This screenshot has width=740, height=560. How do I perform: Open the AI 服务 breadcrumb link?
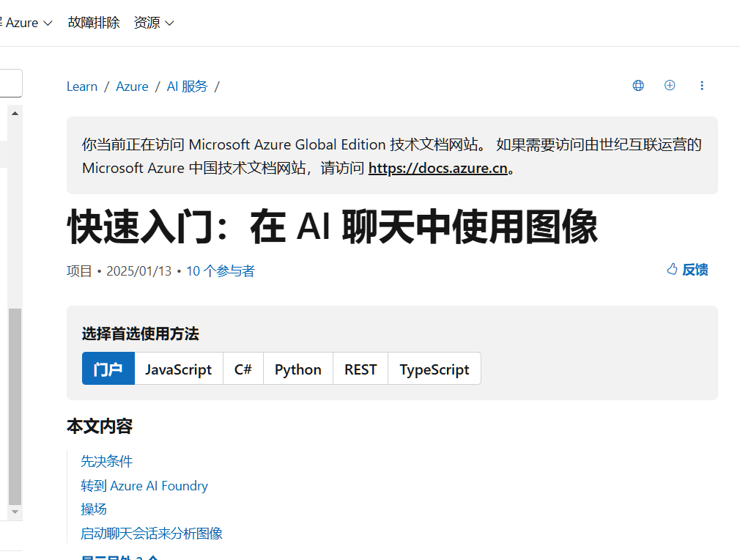click(x=188, y=86)
